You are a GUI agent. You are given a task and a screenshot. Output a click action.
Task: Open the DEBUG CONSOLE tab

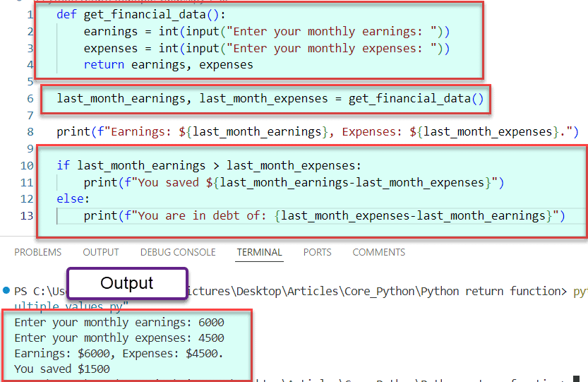click(x=178, y=252)
